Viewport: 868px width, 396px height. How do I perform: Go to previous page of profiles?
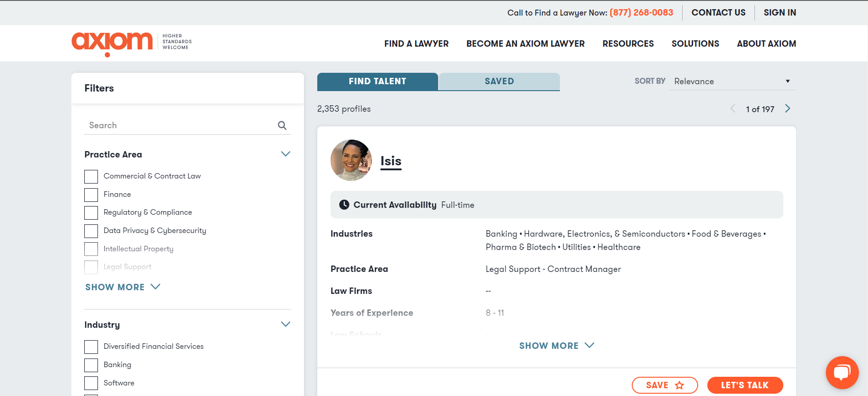[x=733, y=108]
